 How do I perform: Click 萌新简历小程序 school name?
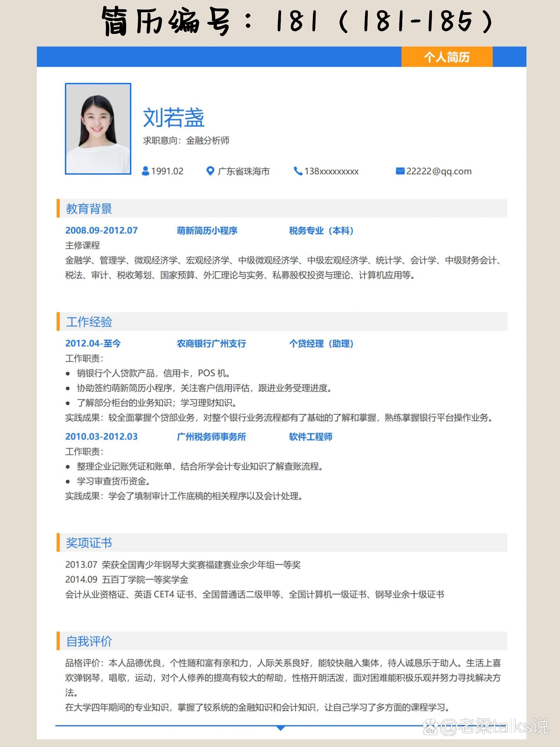207,230
